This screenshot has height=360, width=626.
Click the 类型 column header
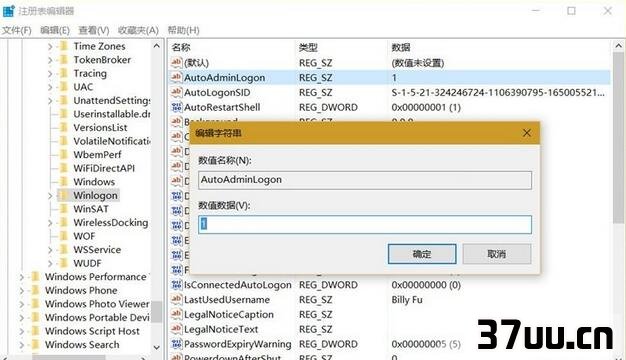(x=308, y=47)
